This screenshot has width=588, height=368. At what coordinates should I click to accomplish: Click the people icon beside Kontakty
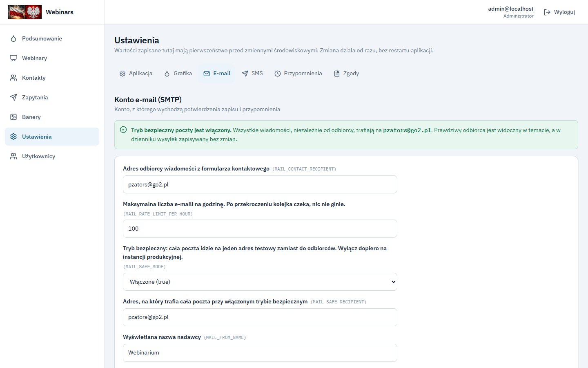[13, 78]
